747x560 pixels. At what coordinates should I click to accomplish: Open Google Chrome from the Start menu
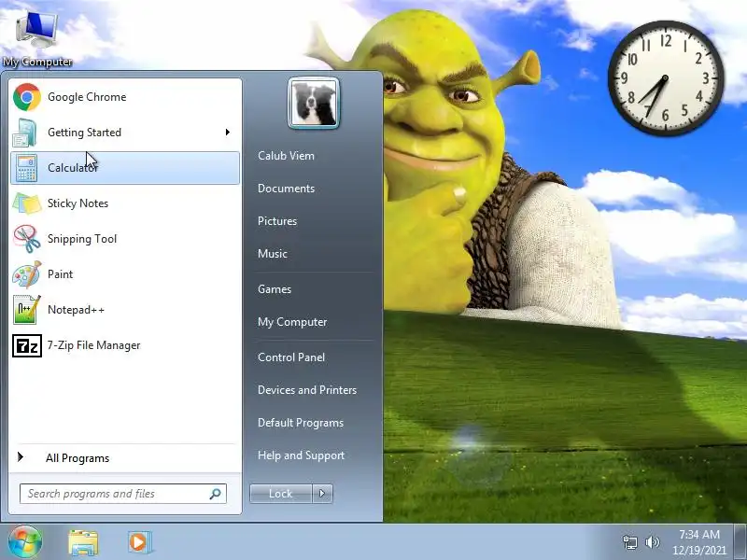point(125,97)
